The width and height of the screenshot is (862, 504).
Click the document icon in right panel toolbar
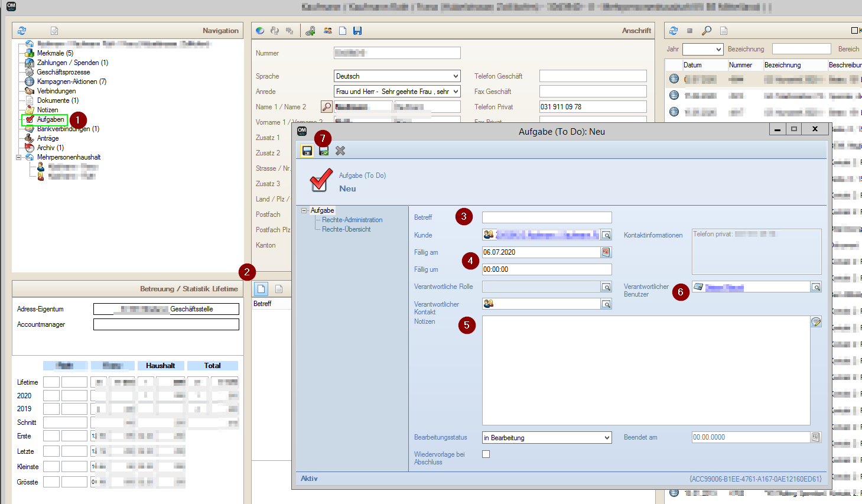tap(724, 31)
